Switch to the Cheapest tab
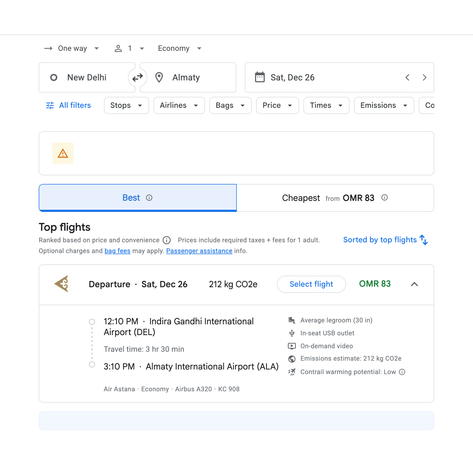Image resolution: width=473 pixels, height=476 pixels. pyautogui.click(x=335, y=198)
